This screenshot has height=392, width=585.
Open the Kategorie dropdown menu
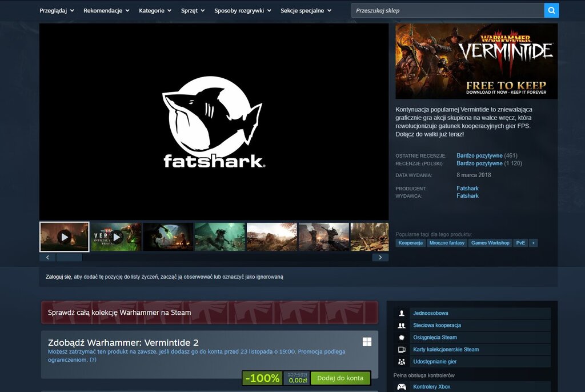pyautogui.click(x=155, y=10)
